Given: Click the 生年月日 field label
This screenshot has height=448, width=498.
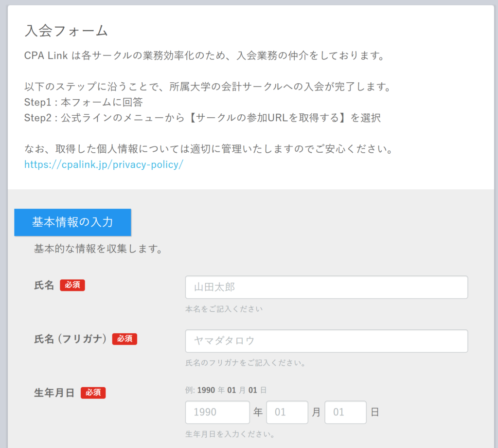Looking at the screenshot, I should click(x=54, y=393).
